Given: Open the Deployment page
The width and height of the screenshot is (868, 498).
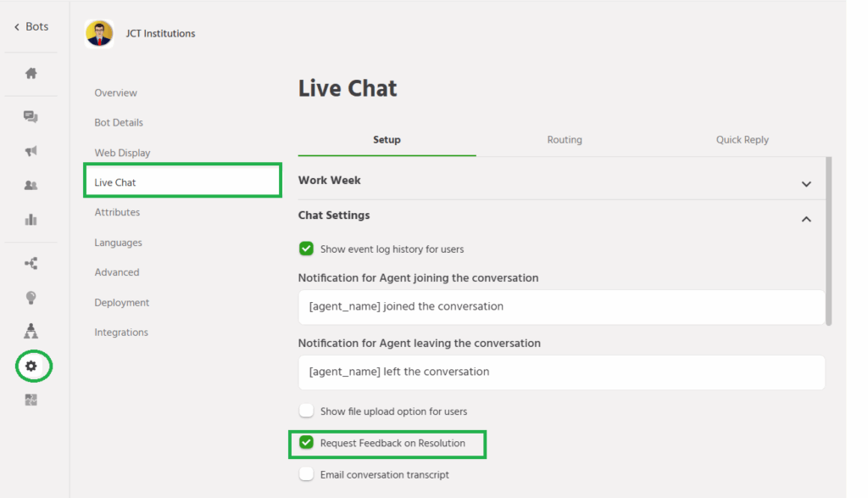Looking at the screenshot, I should pyautogui.click(x=122, y=303).
